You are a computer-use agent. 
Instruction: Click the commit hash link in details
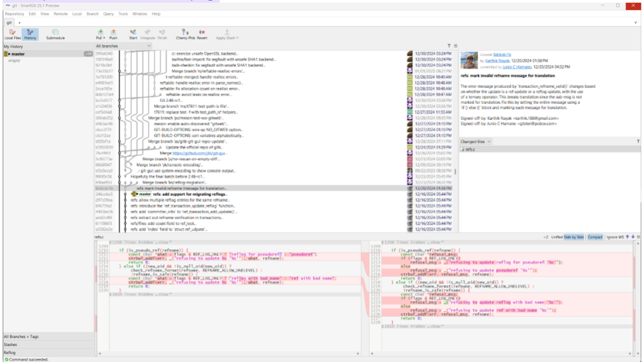tap(502, 54)
